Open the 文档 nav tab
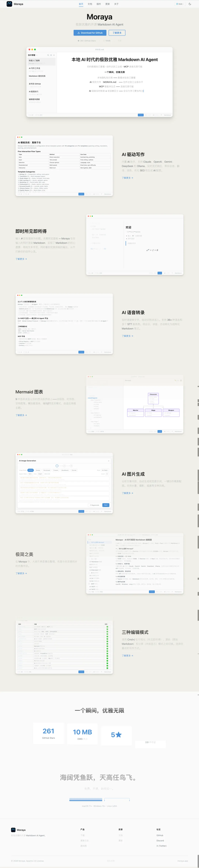Image resolution: width=199 pixels, height=868 pixels. 90,4
